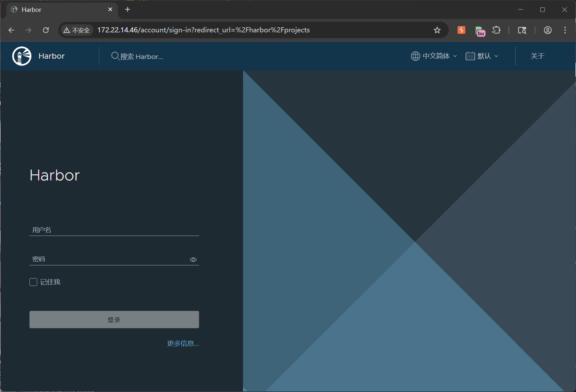576x392 pixels.
Task: Click the orange lightning extension icon
Action: point(461,30)
